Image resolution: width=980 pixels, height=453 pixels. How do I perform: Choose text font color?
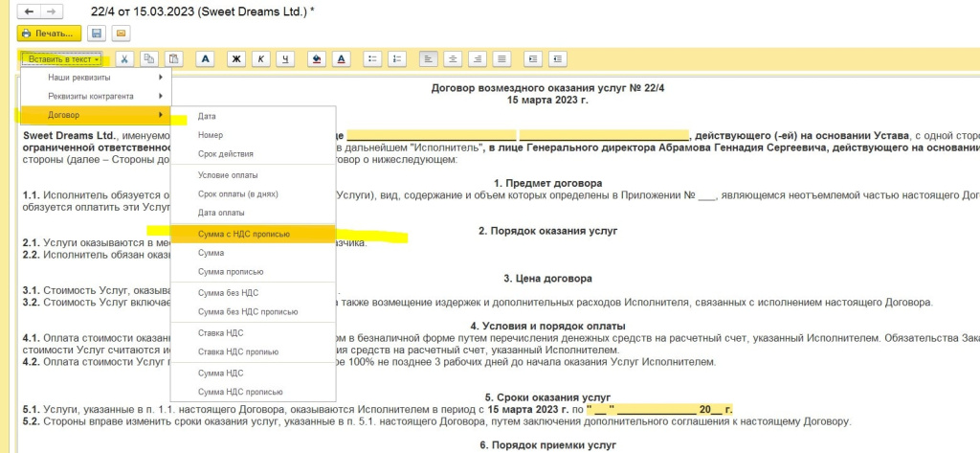[342, 58]
